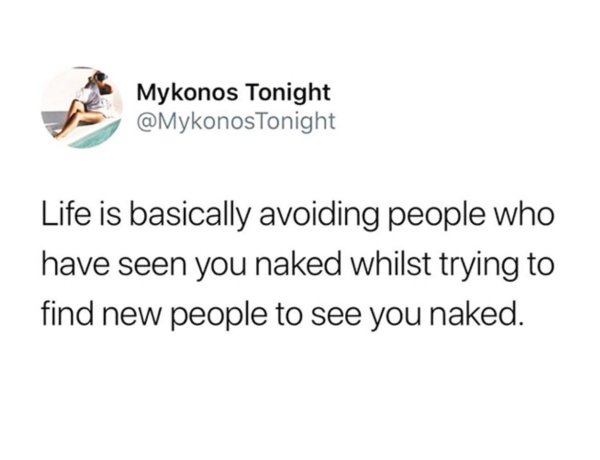Click the woman's legs in the avatar
Screen dimensions: 600x460
(x=77, y=119)
